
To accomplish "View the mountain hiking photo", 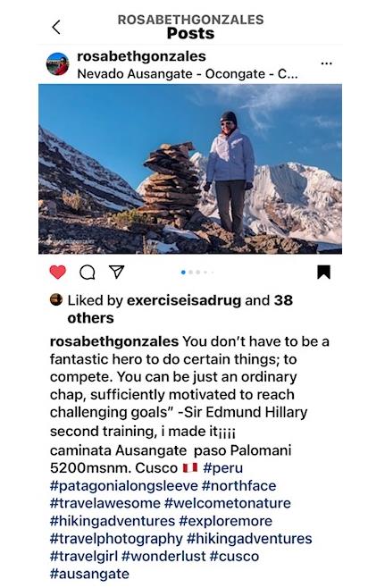I will [x=190, y=169].
